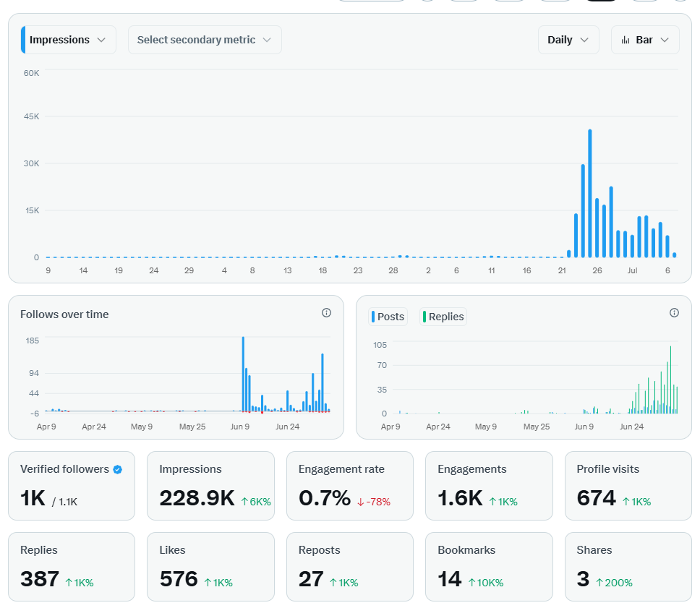The image size is (700, 608).
Task: Click the tallest impressions bar near Jun 25
Action: pyautogui.click(x=590, y=193)
